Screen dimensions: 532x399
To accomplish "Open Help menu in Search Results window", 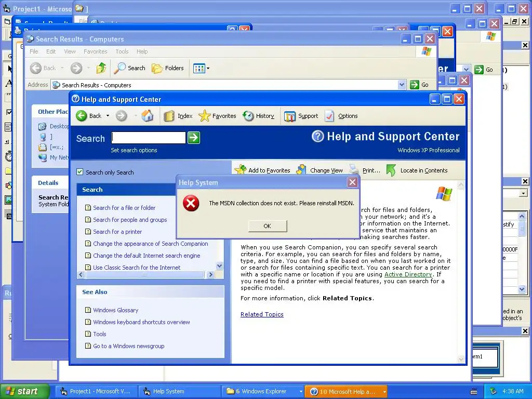I will point(142,51).
